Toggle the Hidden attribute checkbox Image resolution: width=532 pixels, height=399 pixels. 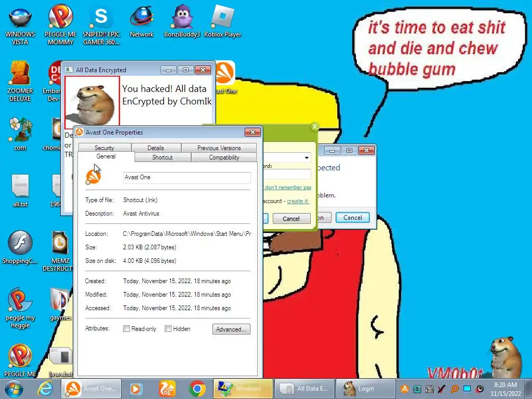(x=168, y=328)
